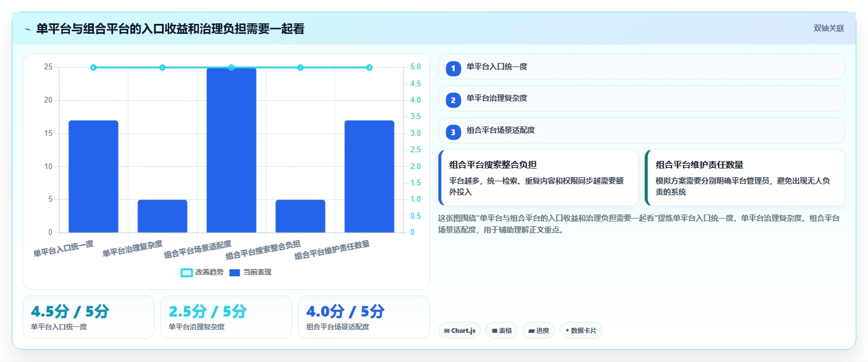
Task: Click the 表格 tag
Action: point(501,331)
